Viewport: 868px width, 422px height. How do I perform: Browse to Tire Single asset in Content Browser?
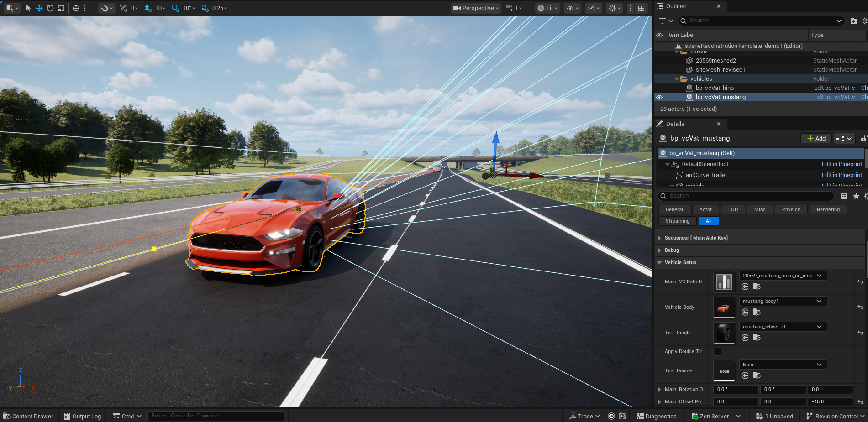tap(757, 338)
